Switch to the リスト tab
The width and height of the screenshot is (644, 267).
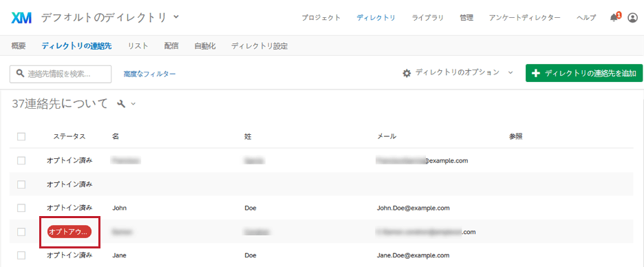138,46
